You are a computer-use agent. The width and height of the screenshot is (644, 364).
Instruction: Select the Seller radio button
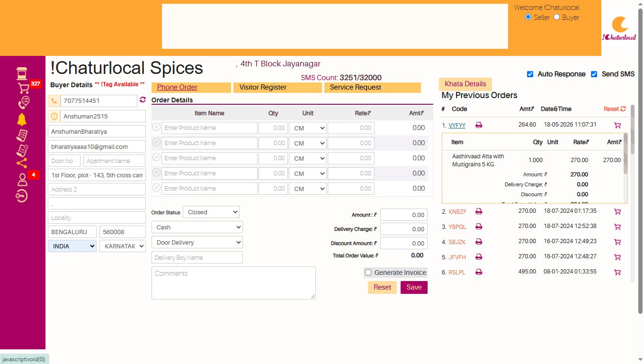(528, 17)
